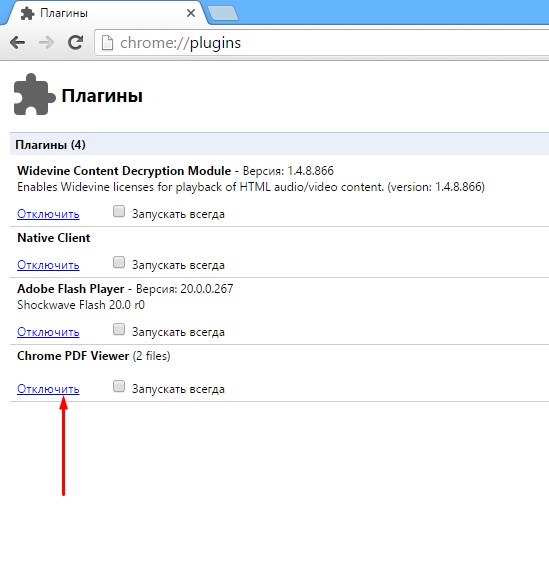Image resolution: width=549 pixels, height=578 pixels.
Task: Click the Chrome PDF Viewer plugin name
Action: [73, 356]
